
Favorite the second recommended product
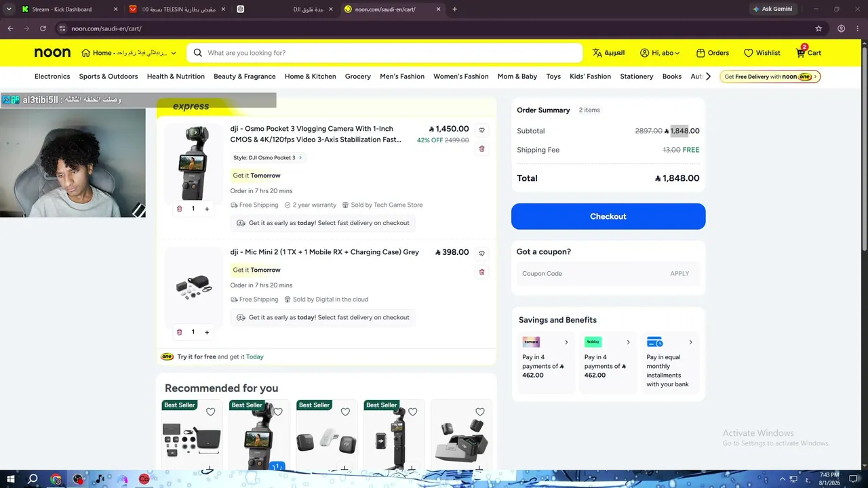[278, 412]
